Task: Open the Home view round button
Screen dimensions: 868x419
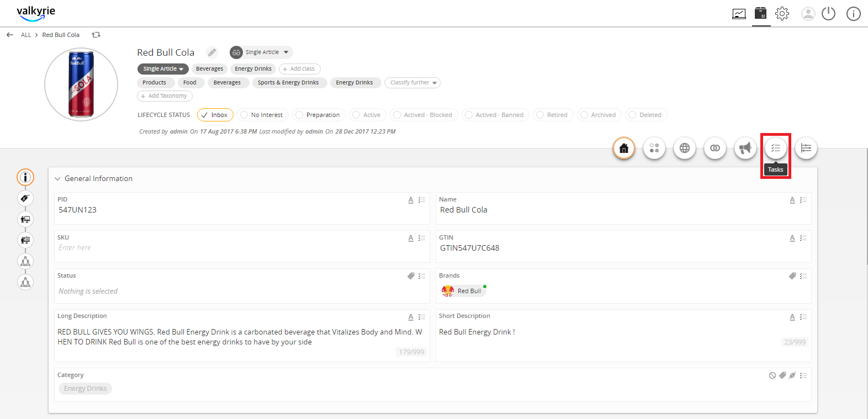Action: (x=624, y=148)
